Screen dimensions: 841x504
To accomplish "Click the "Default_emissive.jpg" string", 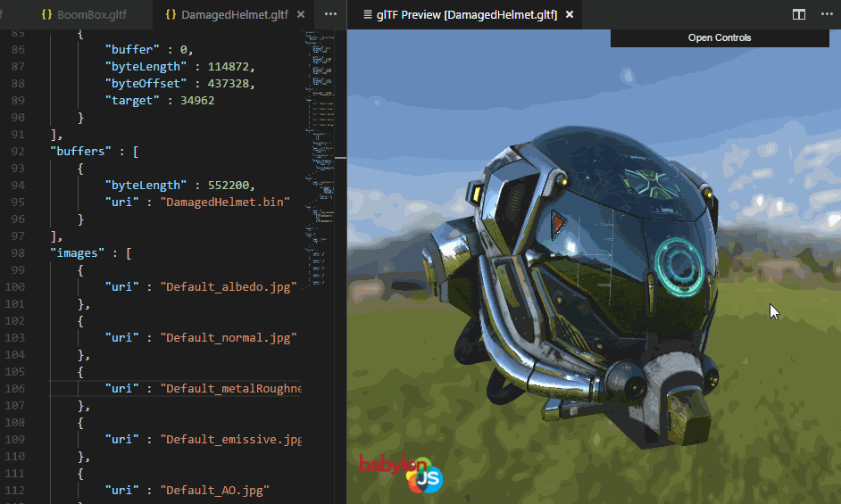I will click(231, 440).
